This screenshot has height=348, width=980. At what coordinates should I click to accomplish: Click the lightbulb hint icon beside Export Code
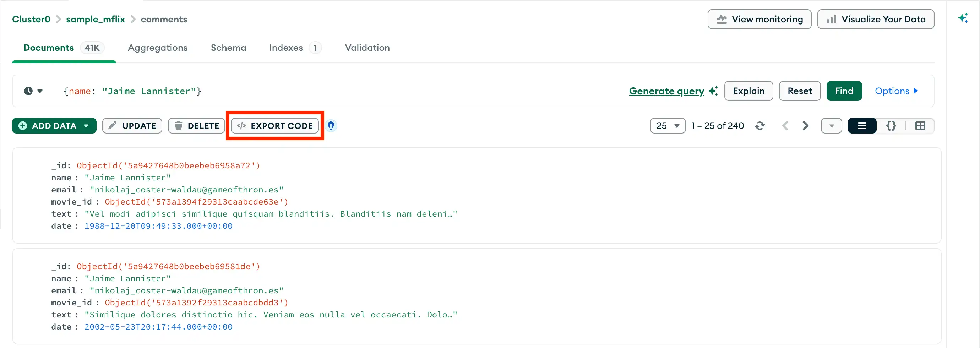tap(331, 125)
